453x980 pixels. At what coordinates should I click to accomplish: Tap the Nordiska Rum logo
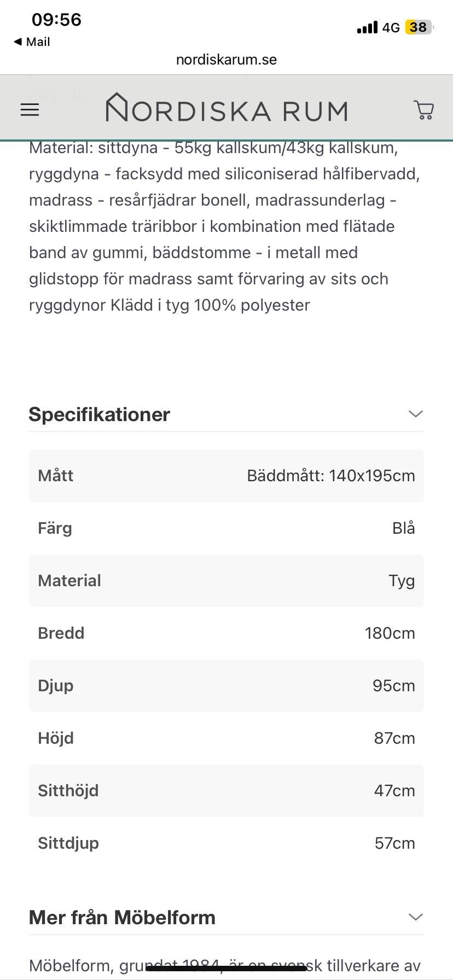click(226, 108)
